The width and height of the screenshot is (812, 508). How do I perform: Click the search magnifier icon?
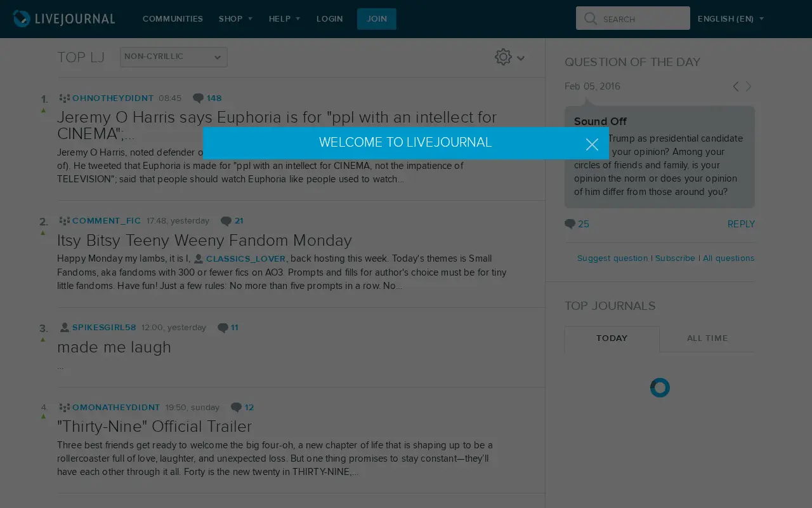tap(591, 18)
